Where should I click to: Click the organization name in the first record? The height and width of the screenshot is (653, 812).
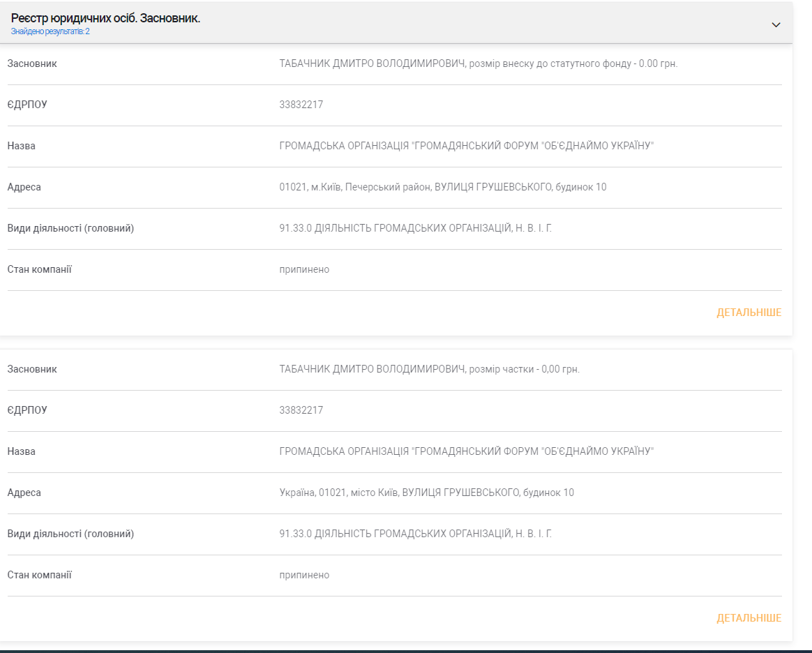(x=466, y=146)
